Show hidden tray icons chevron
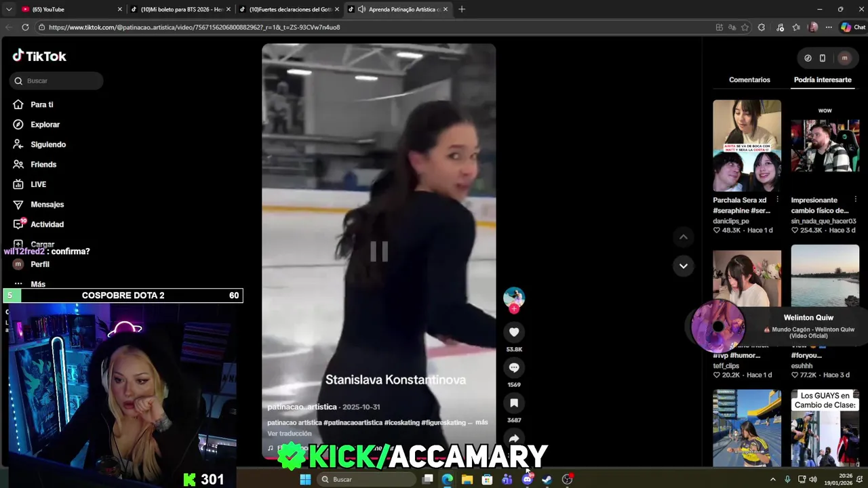 (x=772, y=479)
